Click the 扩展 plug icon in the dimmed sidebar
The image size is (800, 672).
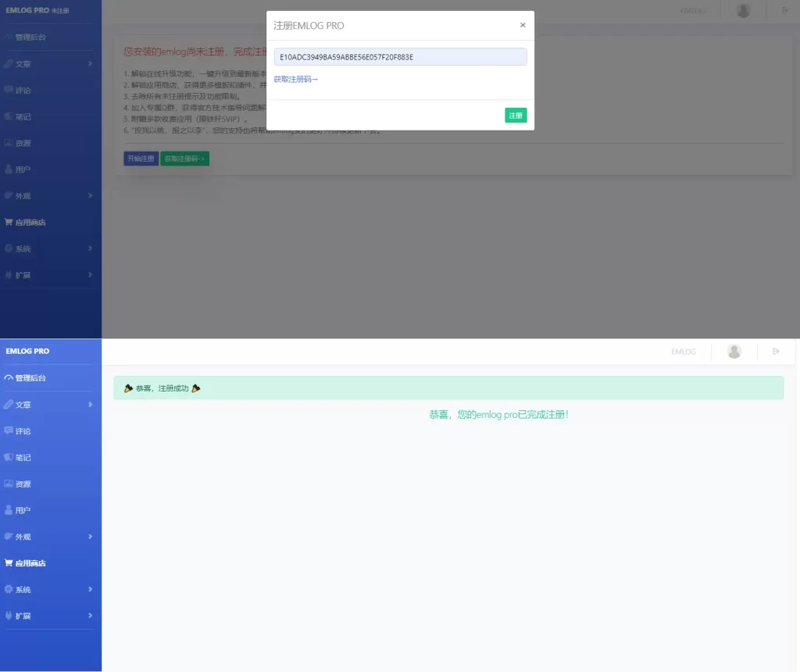pyautogui.click(x=9, y=274)
